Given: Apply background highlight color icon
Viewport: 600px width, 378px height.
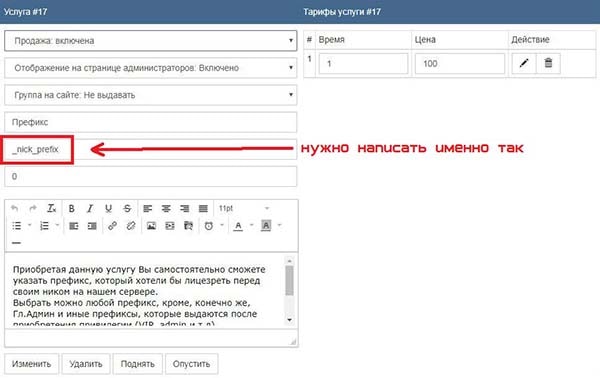Looking at the screenshot, I should 266,226.
